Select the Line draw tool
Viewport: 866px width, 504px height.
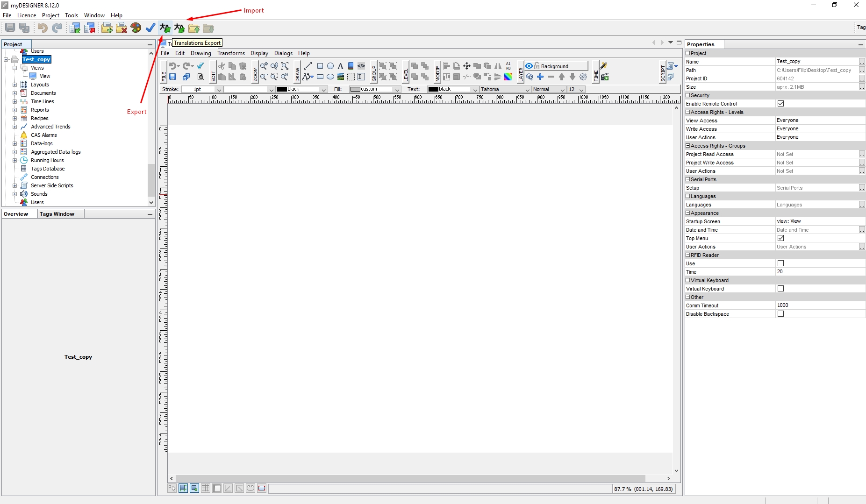[308, 66]
